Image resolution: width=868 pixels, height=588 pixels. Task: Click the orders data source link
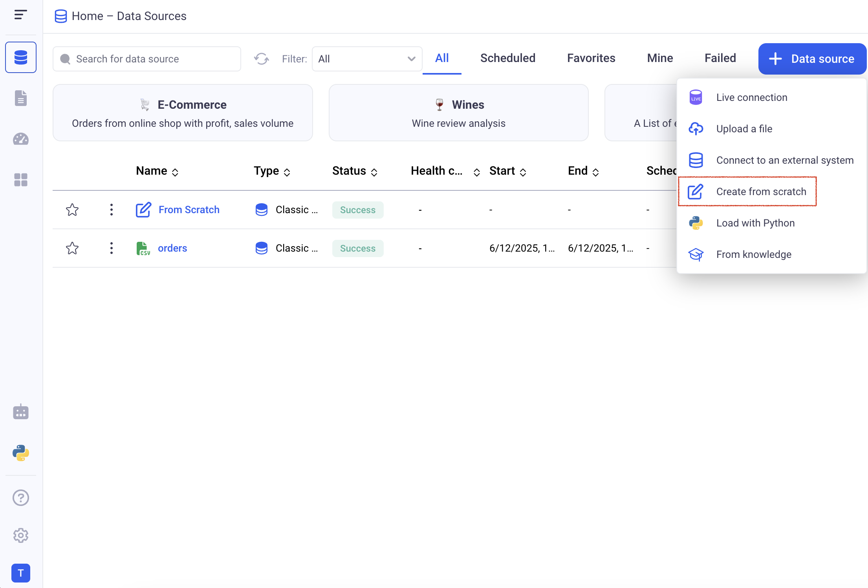[172, 248]
